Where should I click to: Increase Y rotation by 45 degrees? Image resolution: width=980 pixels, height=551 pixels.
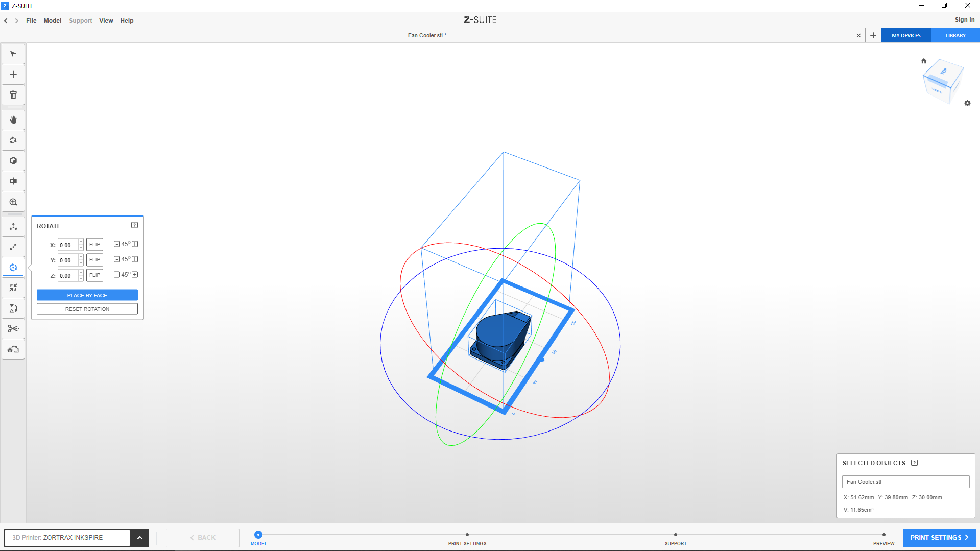[135, 259]
